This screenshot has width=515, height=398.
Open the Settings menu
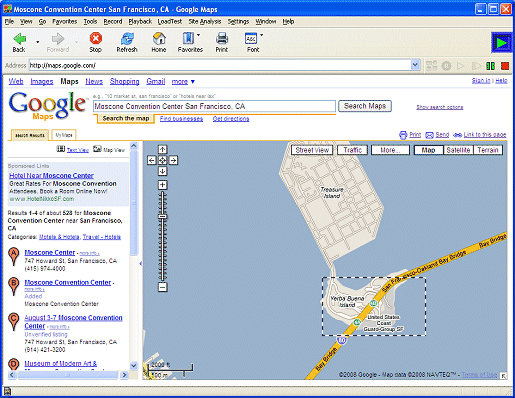[x=238, y=22]
